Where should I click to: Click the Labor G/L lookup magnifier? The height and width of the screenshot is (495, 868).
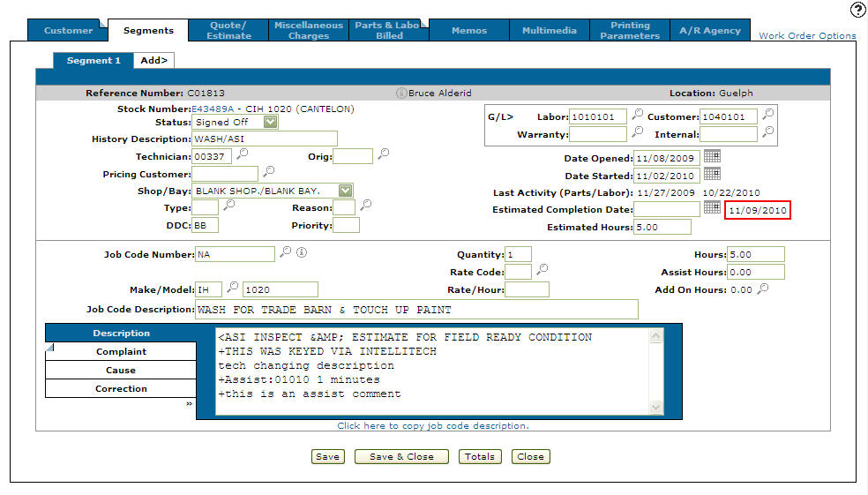tap(637, 116)
